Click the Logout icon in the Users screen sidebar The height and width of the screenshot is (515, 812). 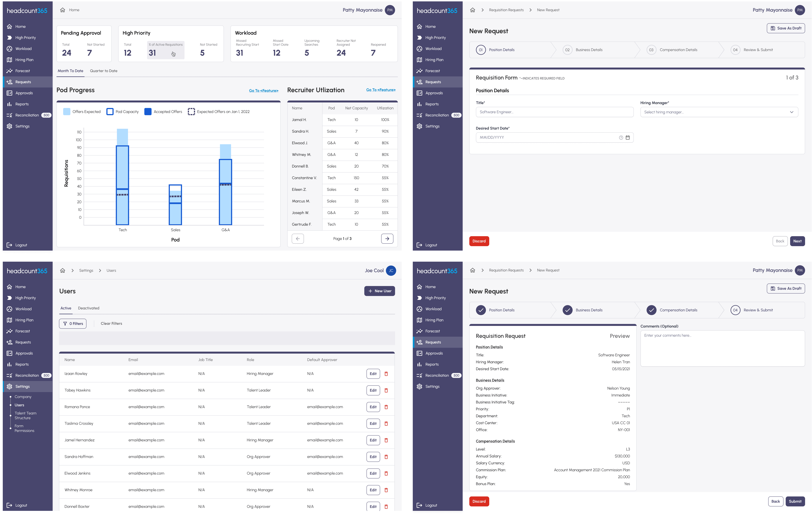click(9, 505)
